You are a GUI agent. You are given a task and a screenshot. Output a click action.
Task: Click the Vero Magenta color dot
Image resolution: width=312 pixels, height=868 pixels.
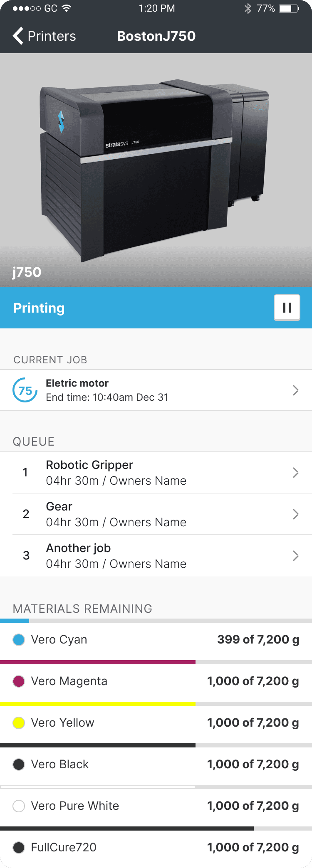pyautogui.click(x=19, y=681)
